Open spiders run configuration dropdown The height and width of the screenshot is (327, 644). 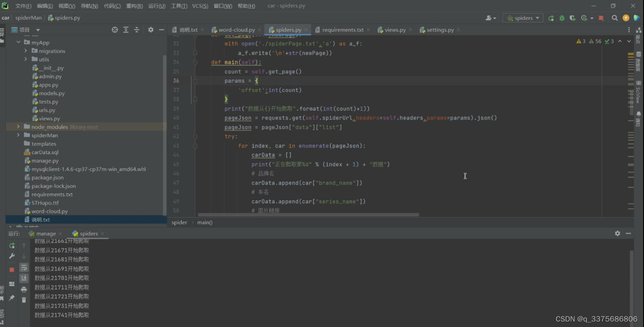[x=523, y=18]
